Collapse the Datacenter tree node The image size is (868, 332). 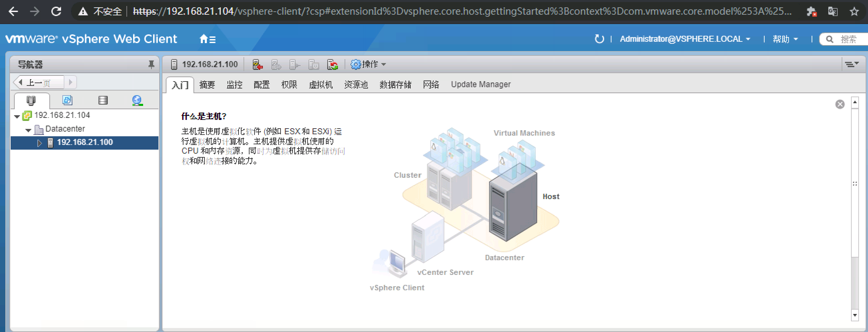[28, 130]
